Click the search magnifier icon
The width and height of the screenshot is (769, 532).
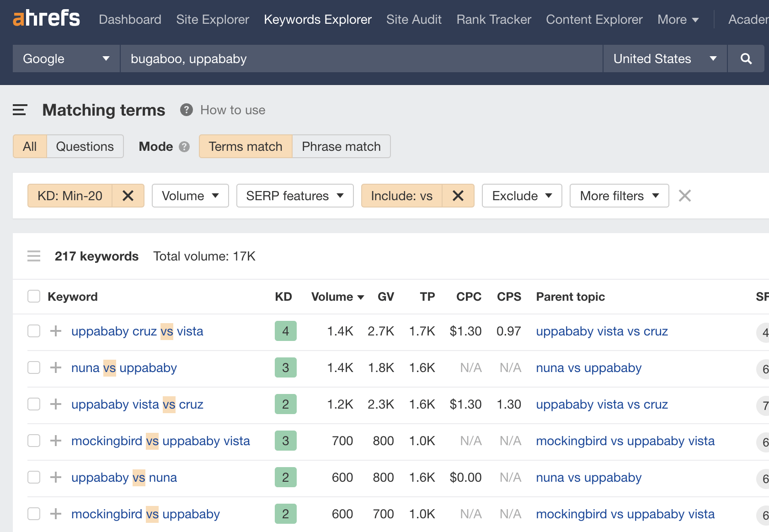tap(746, 59)
